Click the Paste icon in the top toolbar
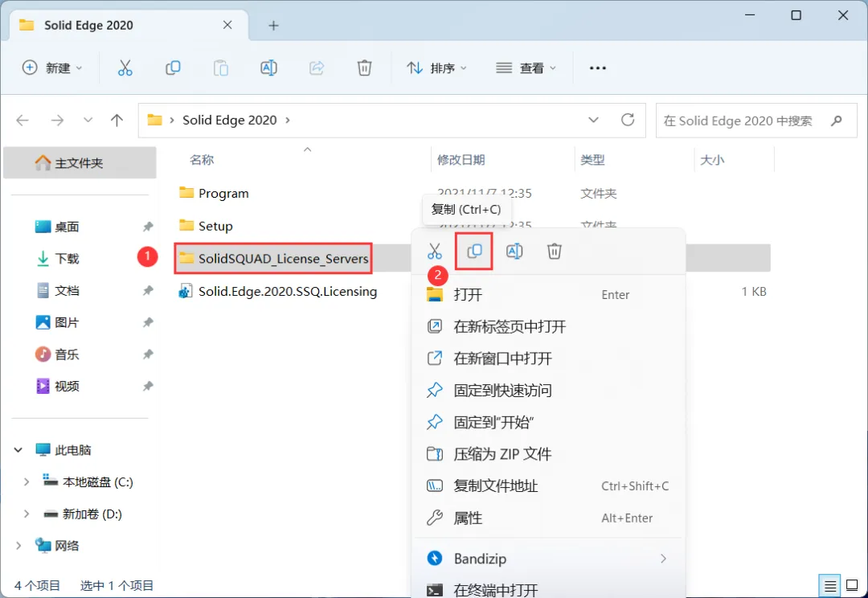868x598 pixels. pyautogui.click(x=221, y=68)
